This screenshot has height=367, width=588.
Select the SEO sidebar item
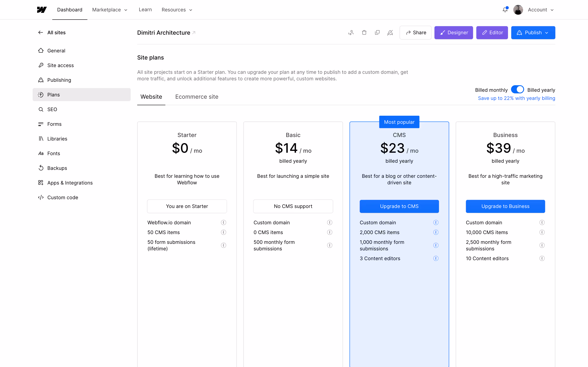[52, 109]
